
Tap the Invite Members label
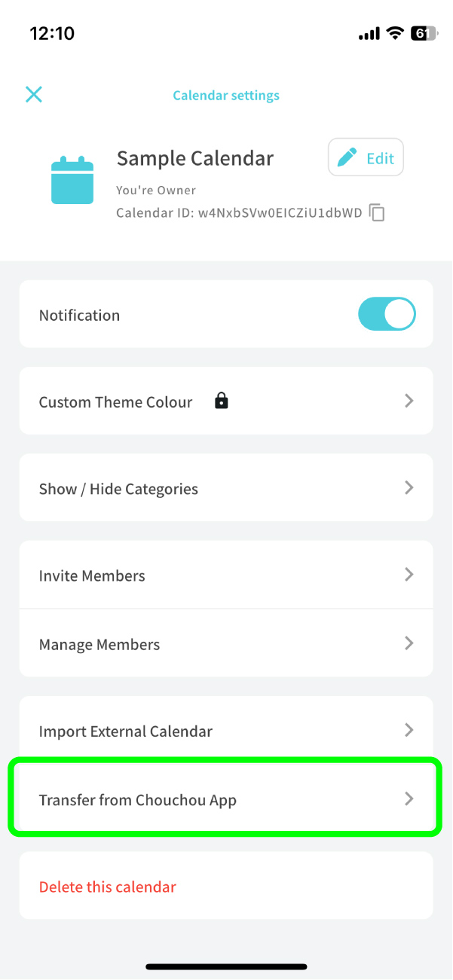[x=92, y=575]
